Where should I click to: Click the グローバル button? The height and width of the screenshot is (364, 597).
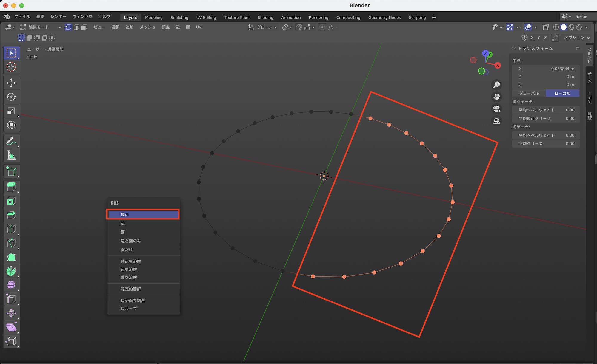(529, 93)
